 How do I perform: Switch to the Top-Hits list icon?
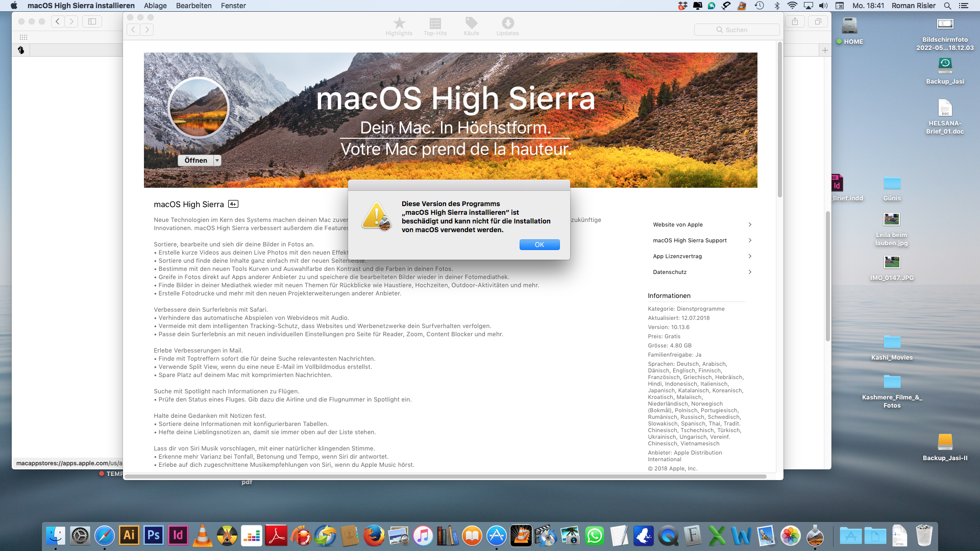(x=435, y=23)
